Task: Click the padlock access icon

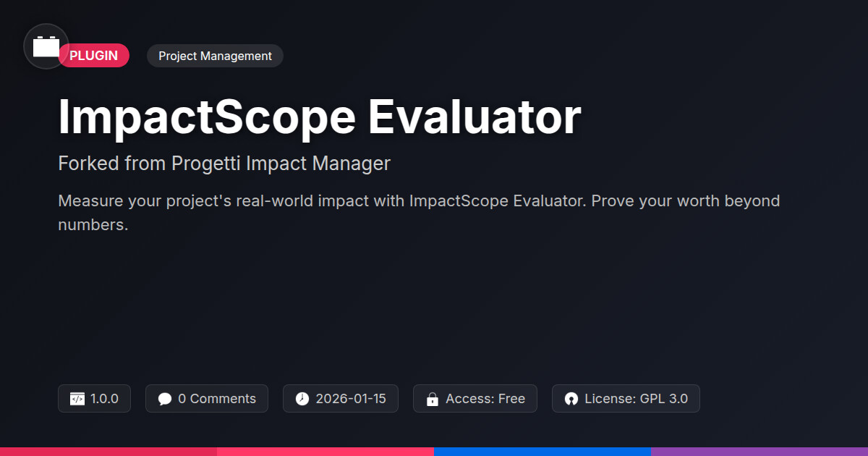Action: (x=433, y=399)
